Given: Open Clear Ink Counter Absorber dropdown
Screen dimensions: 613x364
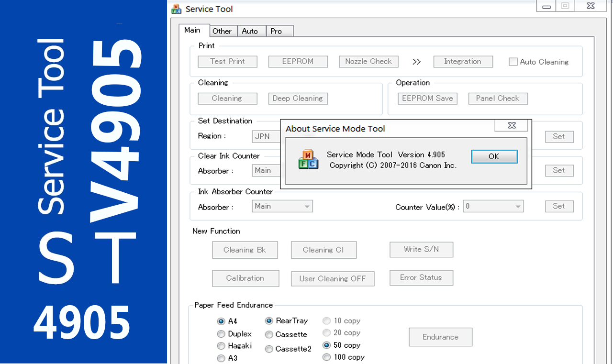Looking at the screenshot, I should 267,170.
